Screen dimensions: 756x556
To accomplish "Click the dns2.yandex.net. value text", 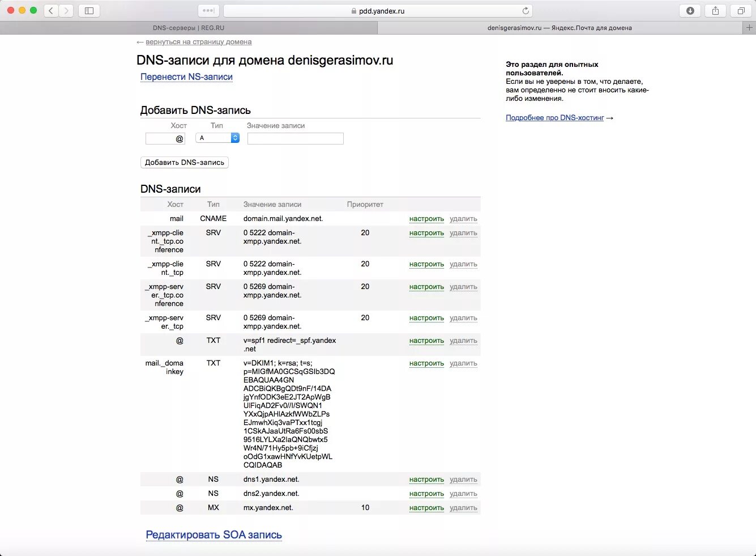I will 271,494.
